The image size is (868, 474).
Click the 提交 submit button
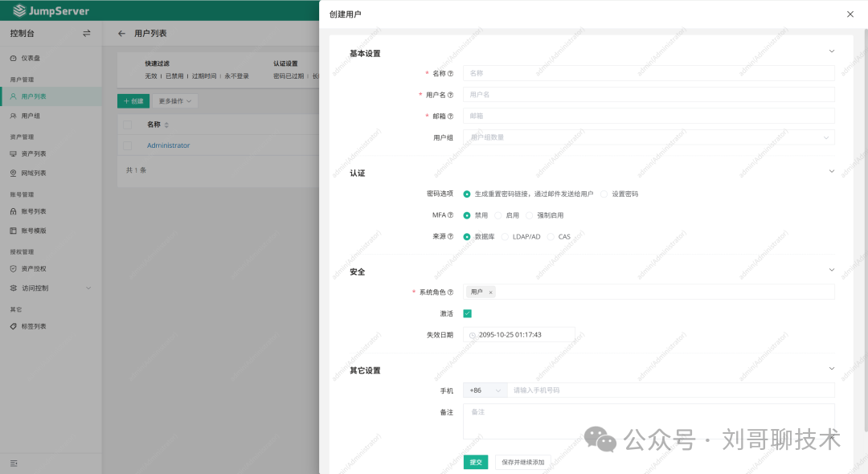(476, 462)
